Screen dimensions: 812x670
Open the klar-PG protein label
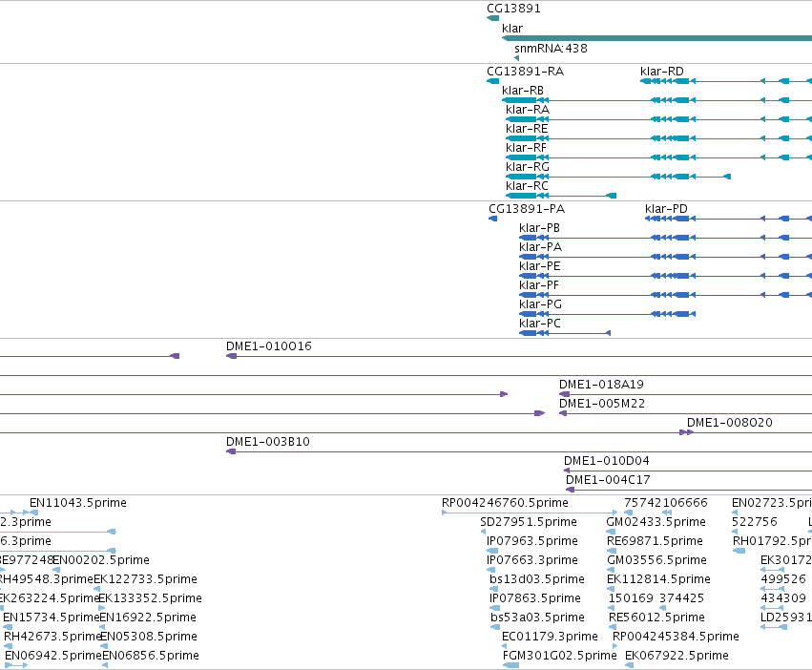540,305
